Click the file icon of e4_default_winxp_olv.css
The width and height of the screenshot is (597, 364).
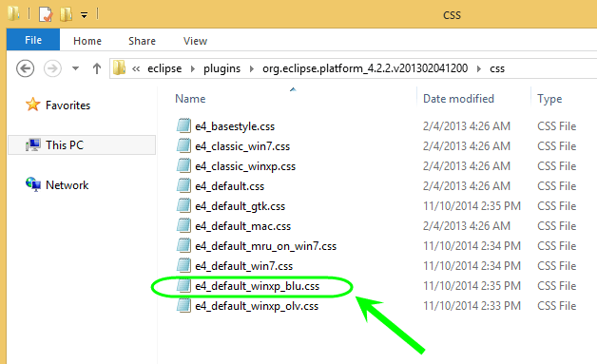coord(183,305)
